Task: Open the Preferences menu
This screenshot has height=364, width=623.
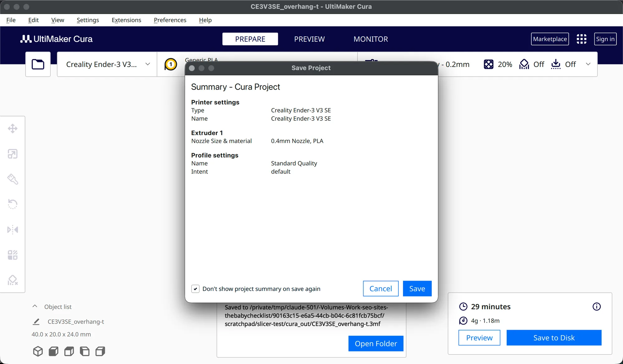Action: tap(170, 20)
